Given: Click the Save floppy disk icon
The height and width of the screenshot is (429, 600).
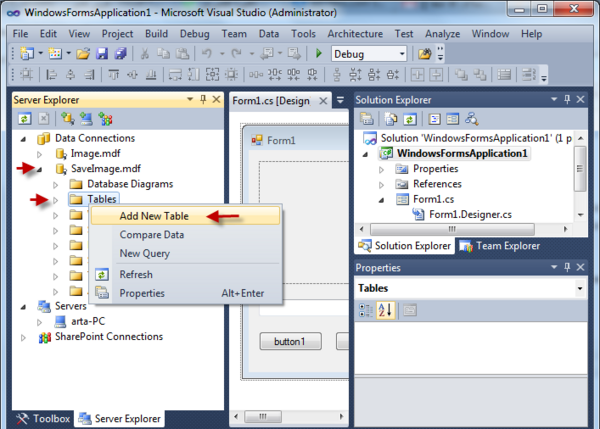Looking at the screenshot, I should click(102, 54).
